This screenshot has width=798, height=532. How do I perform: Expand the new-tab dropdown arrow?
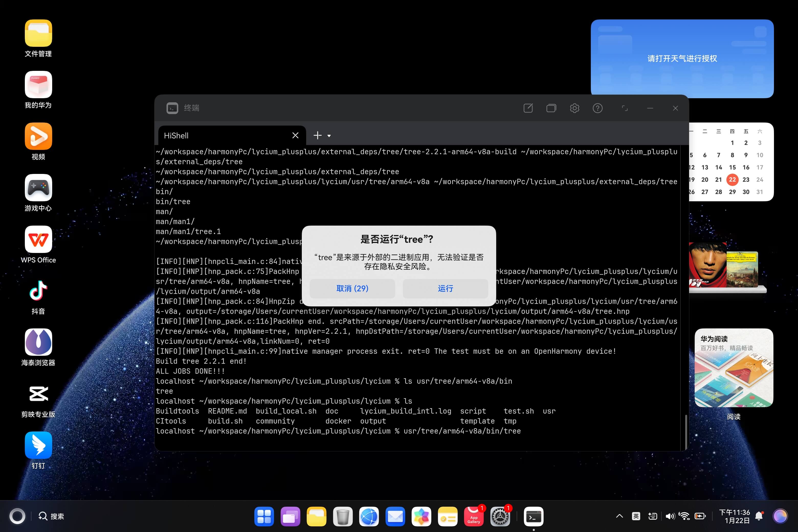point(329,136)
